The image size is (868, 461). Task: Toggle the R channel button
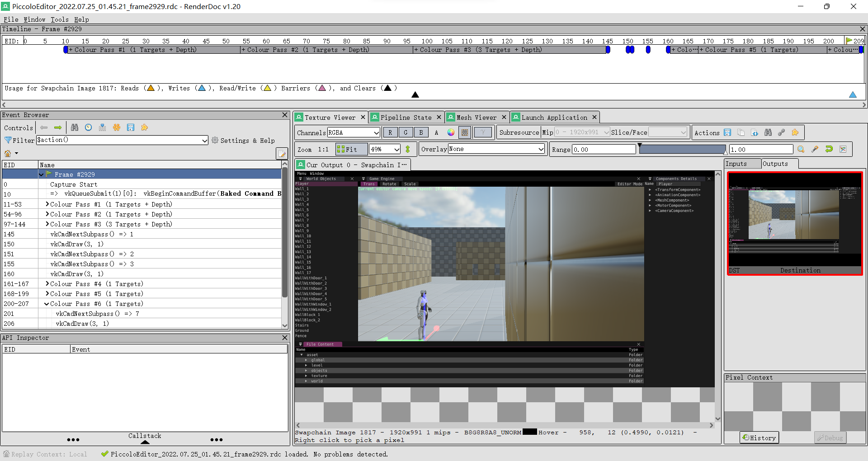pyautogui.click(x=390, y=132)
